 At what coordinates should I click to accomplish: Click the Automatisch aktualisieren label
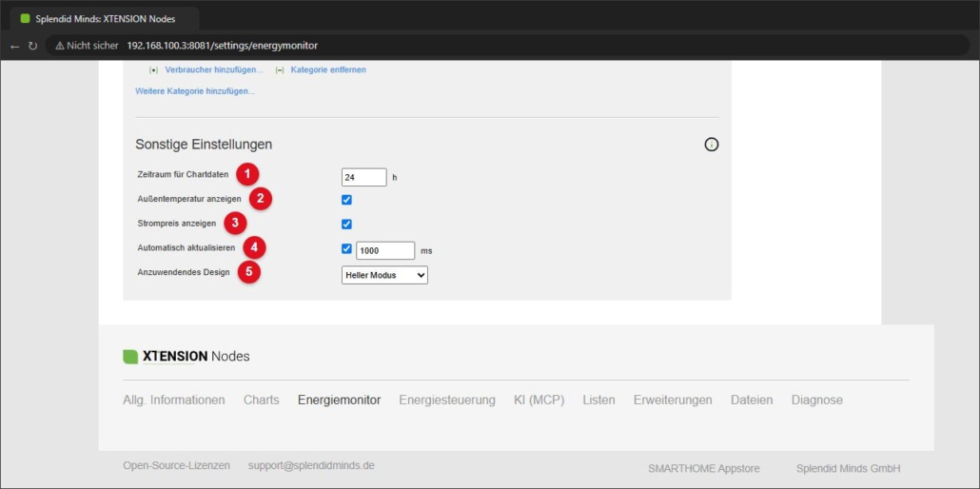[x=186, y=247]
